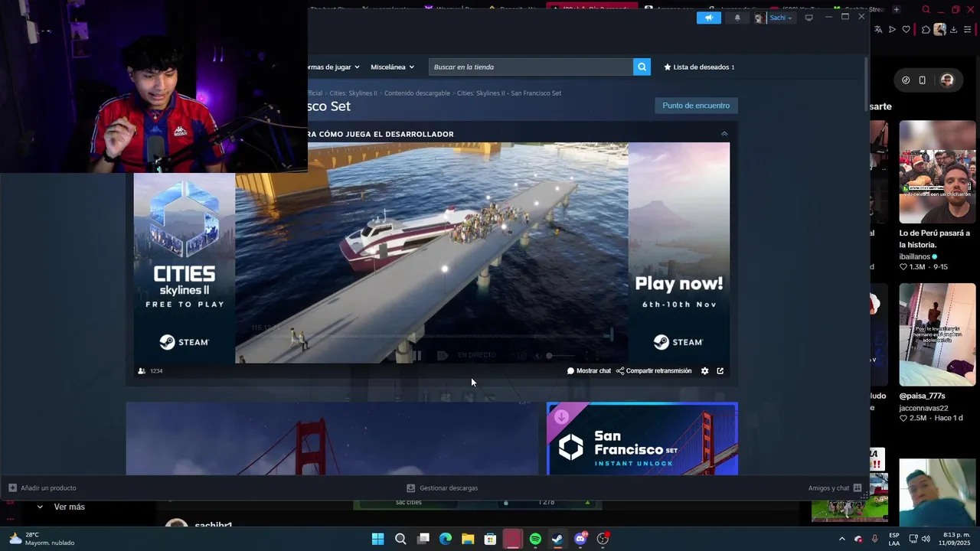This screenshot has width=980, height=551.
Task: Click the ESP LAA language indicator
Action: [894, 539]
